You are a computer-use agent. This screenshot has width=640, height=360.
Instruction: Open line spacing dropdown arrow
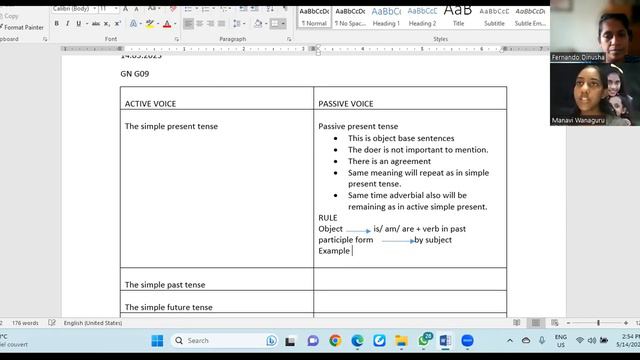(244, 24)
